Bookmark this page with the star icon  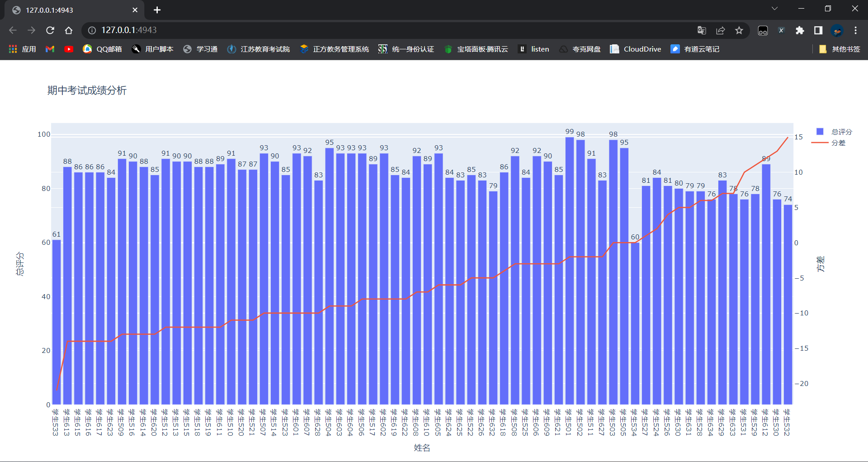739,30
